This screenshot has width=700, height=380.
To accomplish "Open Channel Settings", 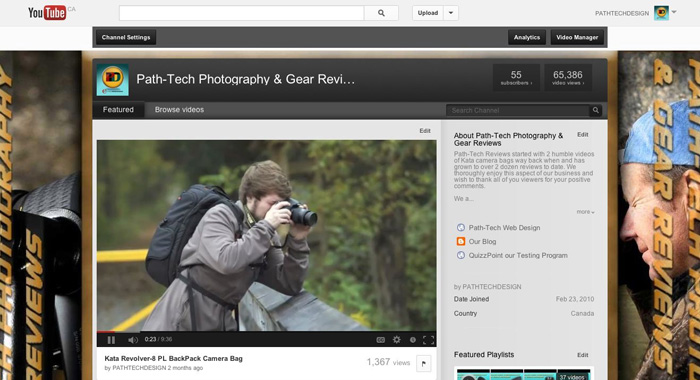I will 126,38.
